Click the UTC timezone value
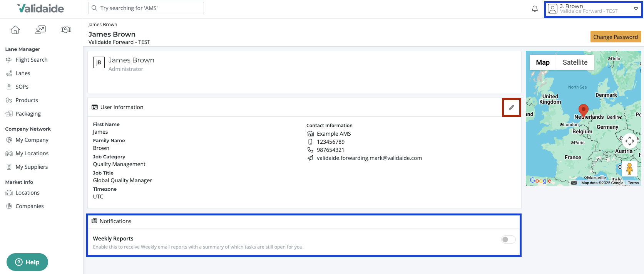 click(98, 197)
